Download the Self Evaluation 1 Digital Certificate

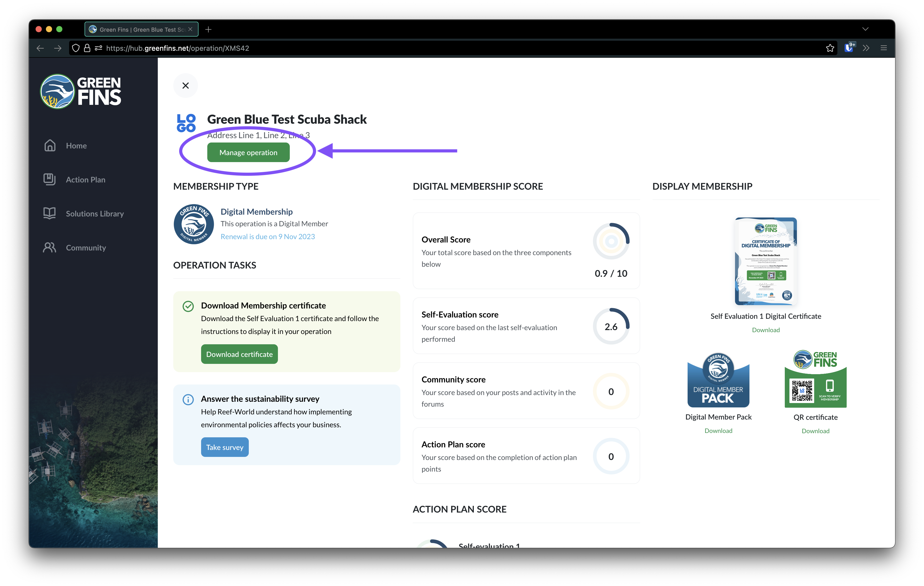coord(765,330)
